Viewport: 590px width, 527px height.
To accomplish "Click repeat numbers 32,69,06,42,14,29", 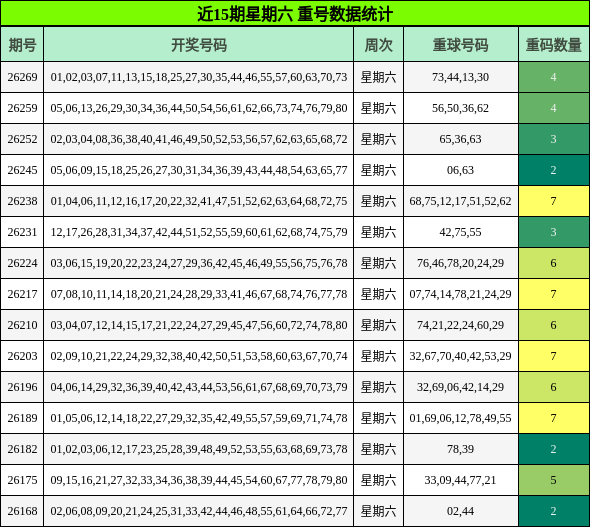I will coord(461,387).
